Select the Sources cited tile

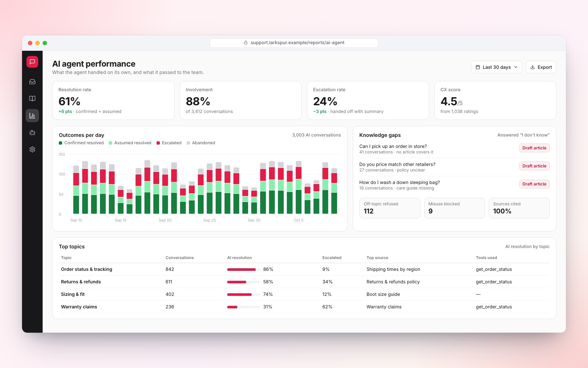pyautogui.click(x=519, y=208)
